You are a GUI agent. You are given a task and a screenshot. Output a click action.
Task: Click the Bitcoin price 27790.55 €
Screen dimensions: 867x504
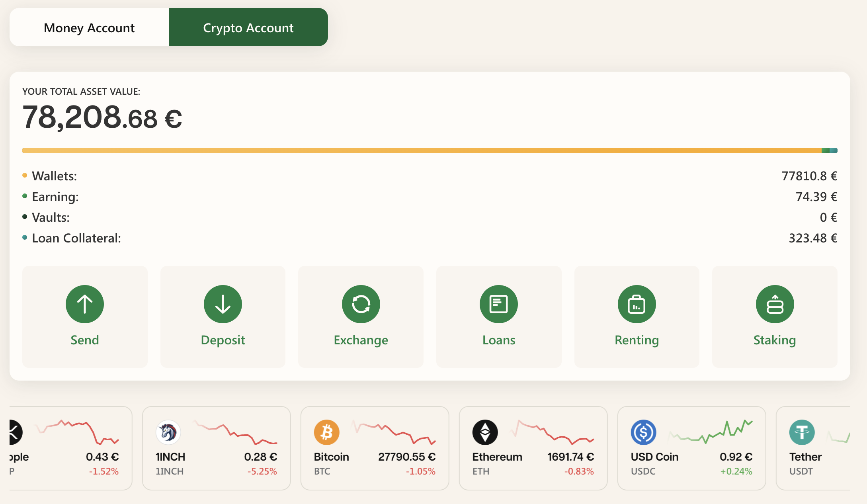point(407,457)
